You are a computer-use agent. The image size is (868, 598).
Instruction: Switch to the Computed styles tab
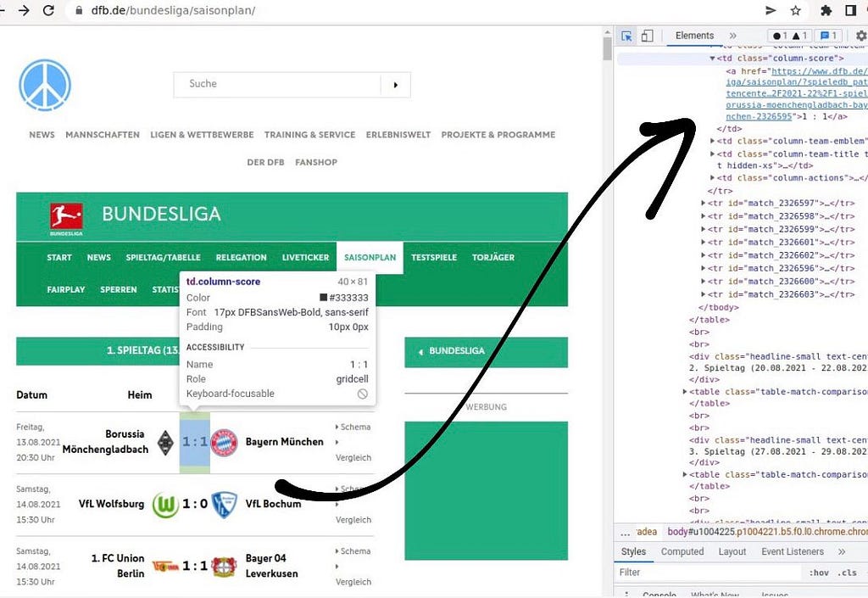(682, 551)
